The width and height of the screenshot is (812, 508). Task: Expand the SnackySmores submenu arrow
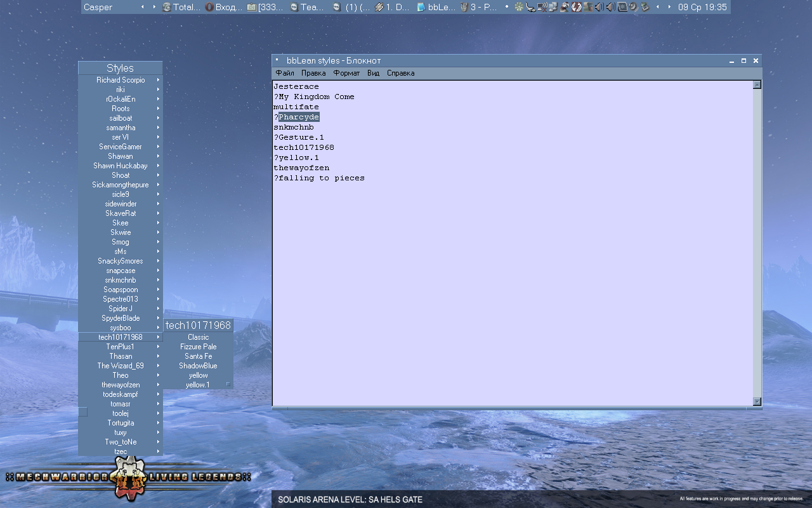point(158,261)
